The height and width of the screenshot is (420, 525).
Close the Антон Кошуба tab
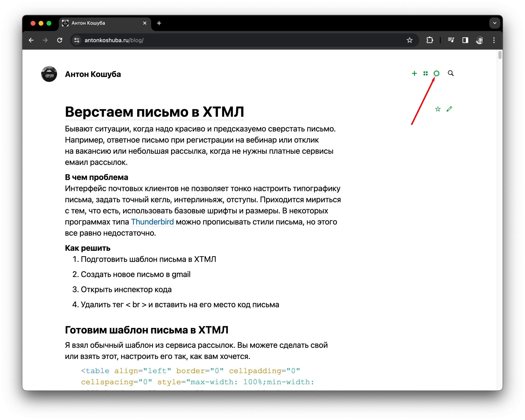145,23
